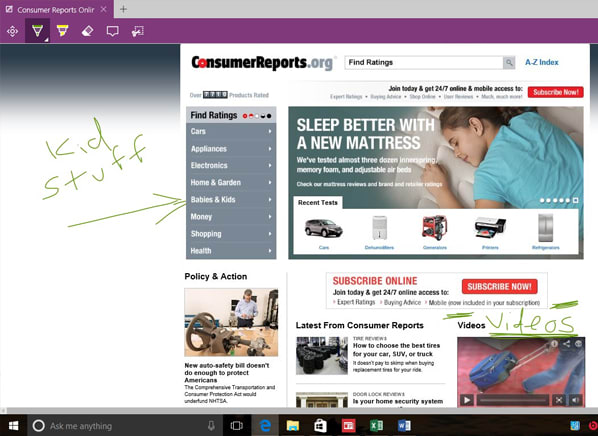Screen dimensions: 598x436
Task: Open a new browser tab
Action: 123,9
